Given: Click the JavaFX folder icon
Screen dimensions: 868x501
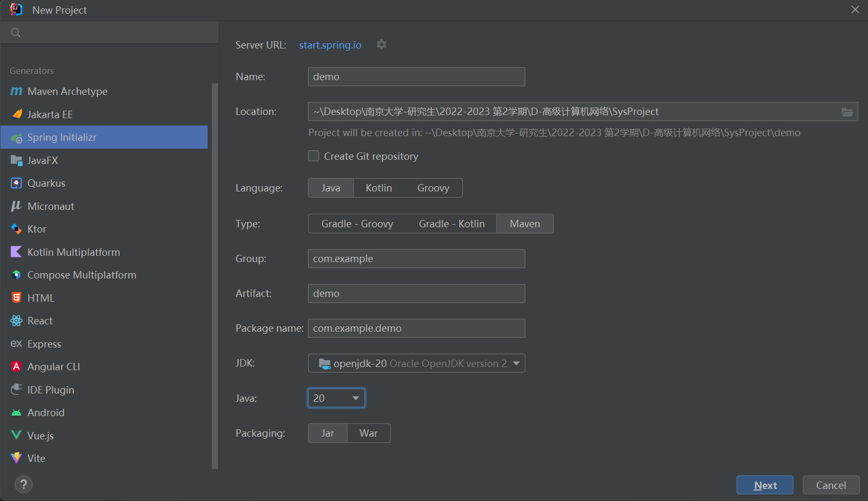Looking at the screenshot, I should click(16, 160).
